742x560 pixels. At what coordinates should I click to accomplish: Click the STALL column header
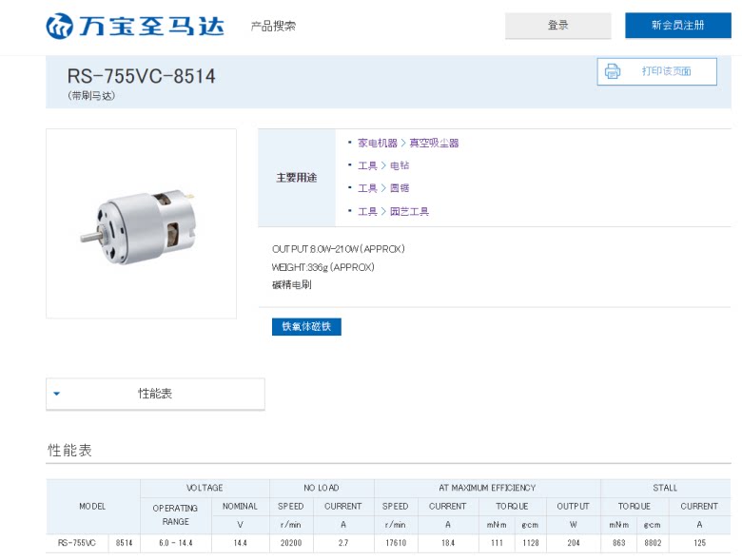point(665,488)
